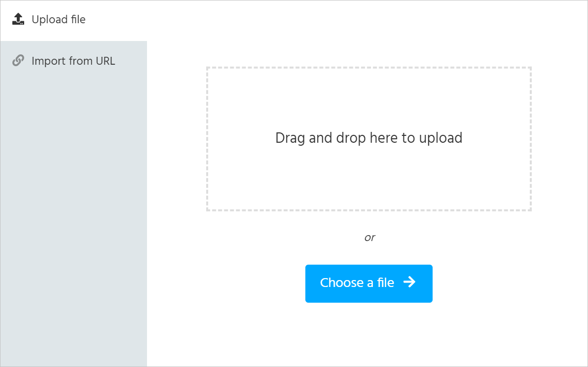Click the upload tray icon
588x367 pixels.
pos(18,19)
